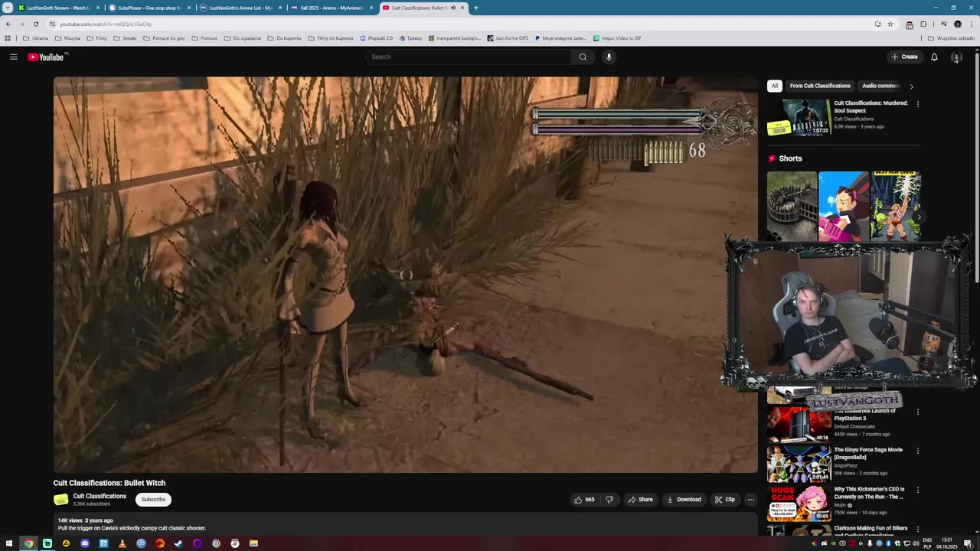Open Clarkson Making Fun of Bikers video
This screenshot has width=980, height=551.
[x=871, y=530]
